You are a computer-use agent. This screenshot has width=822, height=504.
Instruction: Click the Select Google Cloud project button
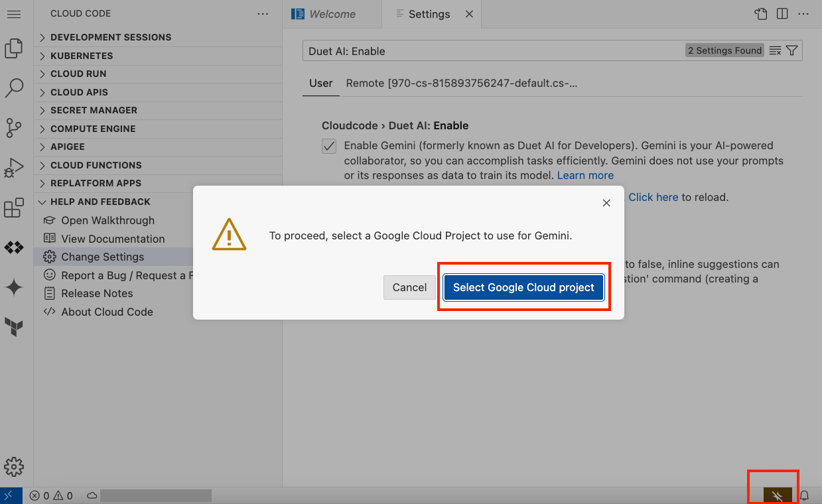[523, 287]
